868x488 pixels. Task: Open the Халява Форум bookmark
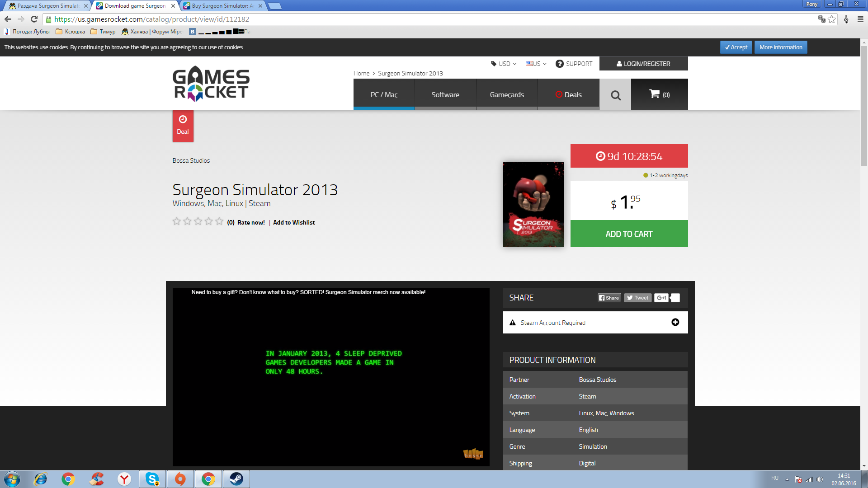tap(152, 32)
